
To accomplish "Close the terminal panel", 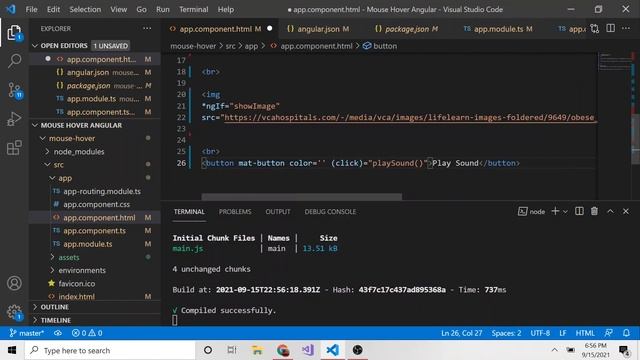I will (626, 211).
